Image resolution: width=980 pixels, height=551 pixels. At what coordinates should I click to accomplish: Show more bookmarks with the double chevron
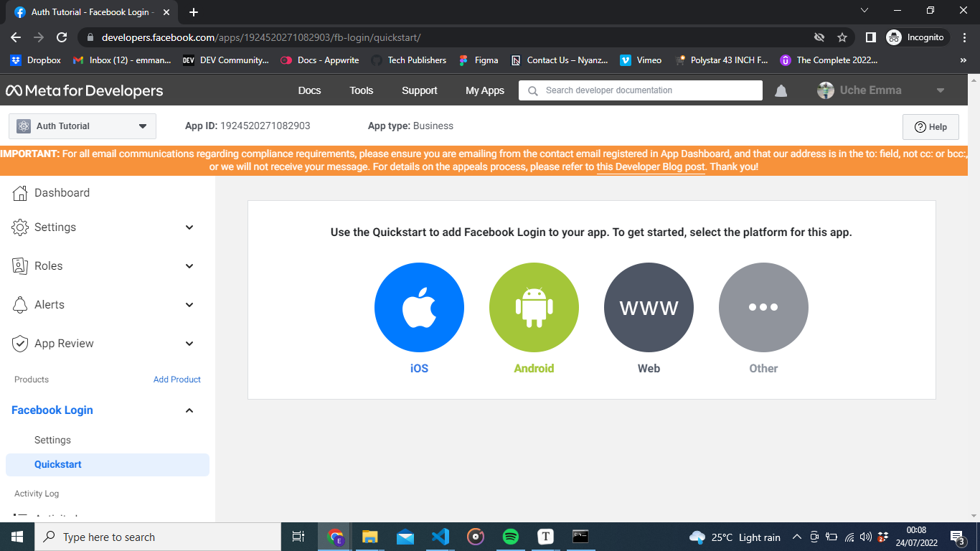(x=963, y=60)
